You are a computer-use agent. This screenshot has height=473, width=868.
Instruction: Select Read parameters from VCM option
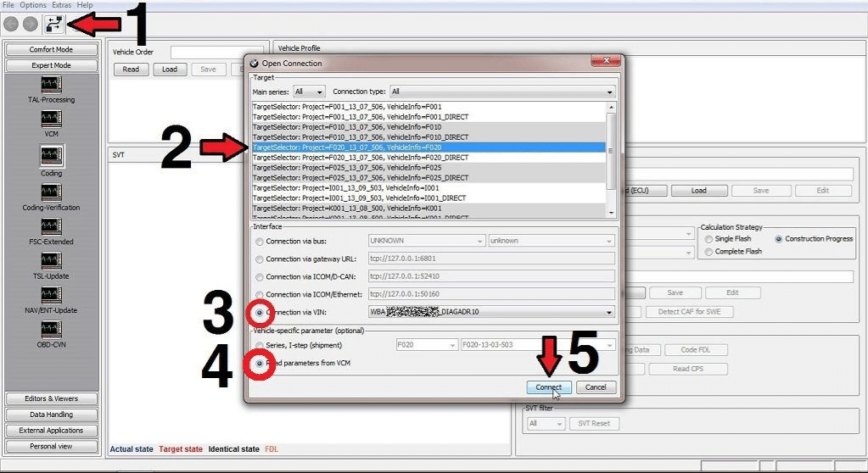(x=260, y=363)
